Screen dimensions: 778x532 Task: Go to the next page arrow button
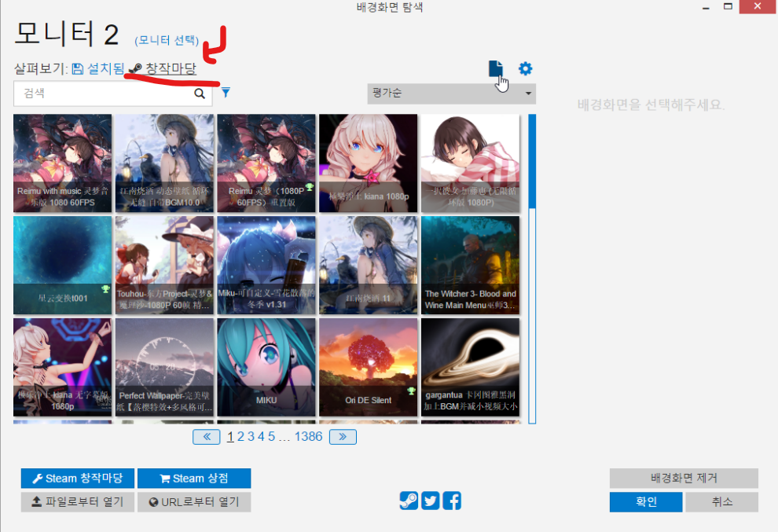343,437
